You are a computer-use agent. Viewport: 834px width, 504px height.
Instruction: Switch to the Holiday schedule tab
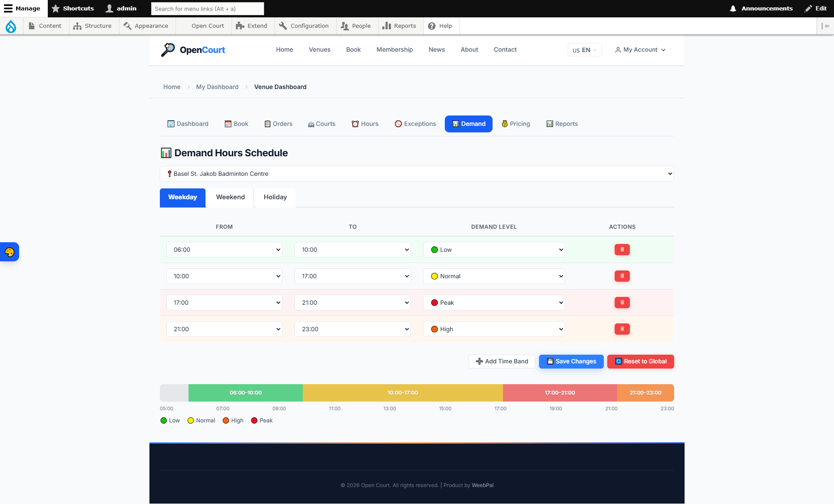275,197
